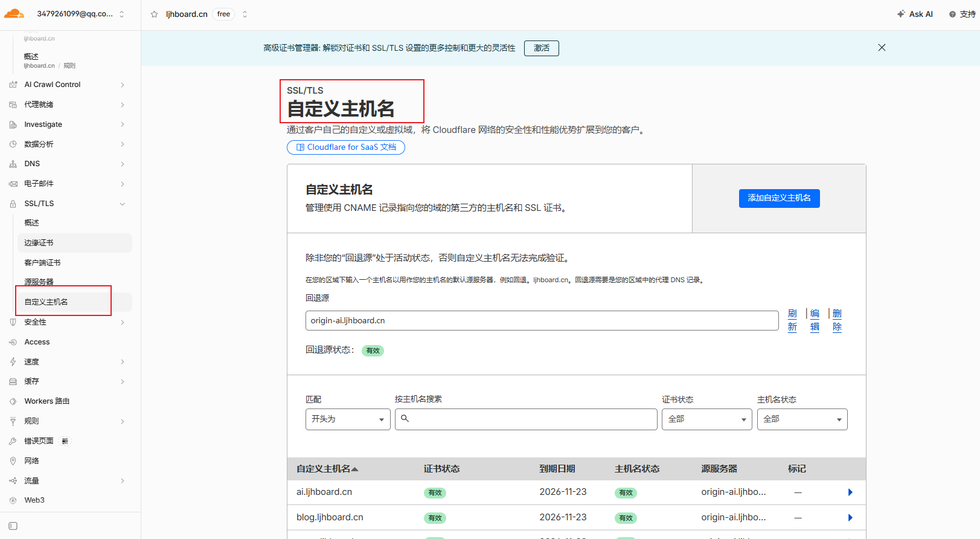Open the domain switcher next to free

tap(245, 15)
